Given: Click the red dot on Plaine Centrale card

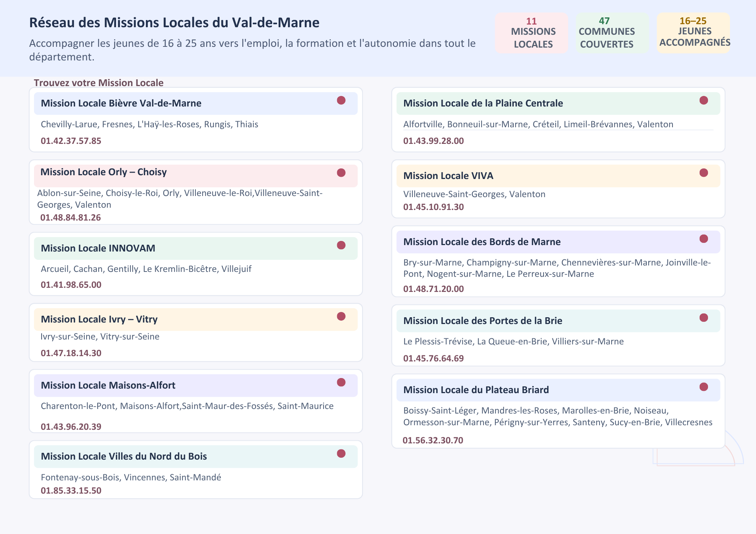Looking at the screenshot, I should pos(703,100).
